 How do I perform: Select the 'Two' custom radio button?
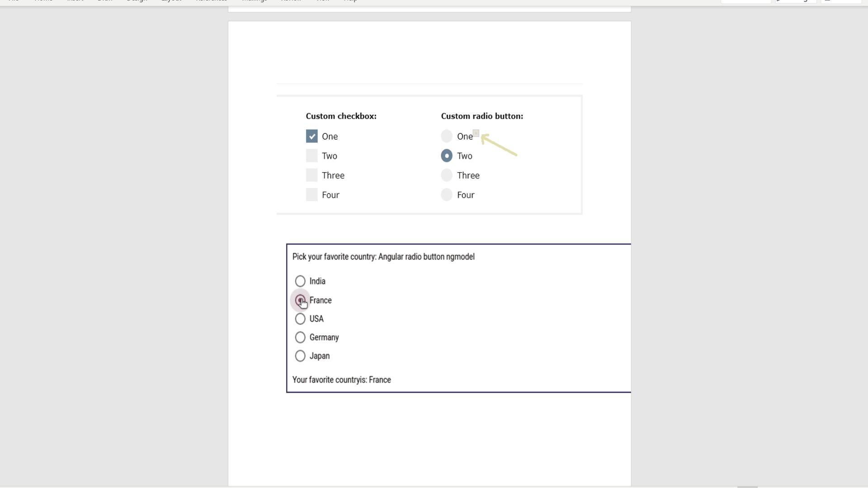[x=447, y=155]
